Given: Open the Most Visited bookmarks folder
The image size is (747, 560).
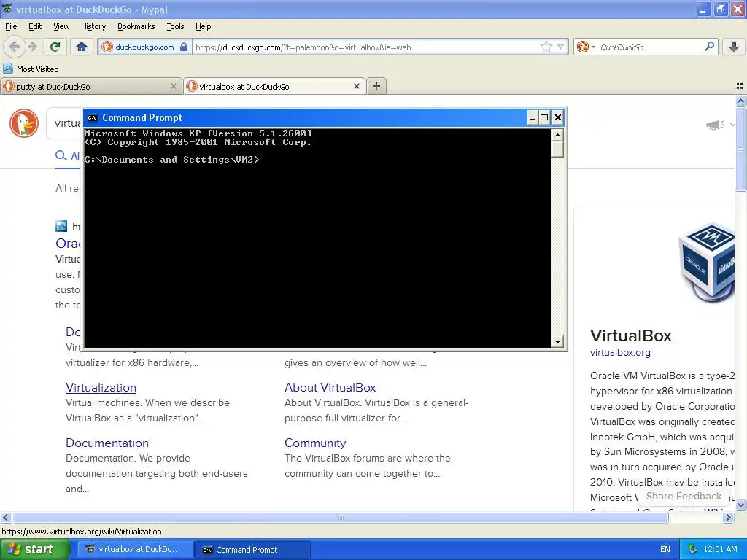Looking at the screenshot, I should 31,69.
